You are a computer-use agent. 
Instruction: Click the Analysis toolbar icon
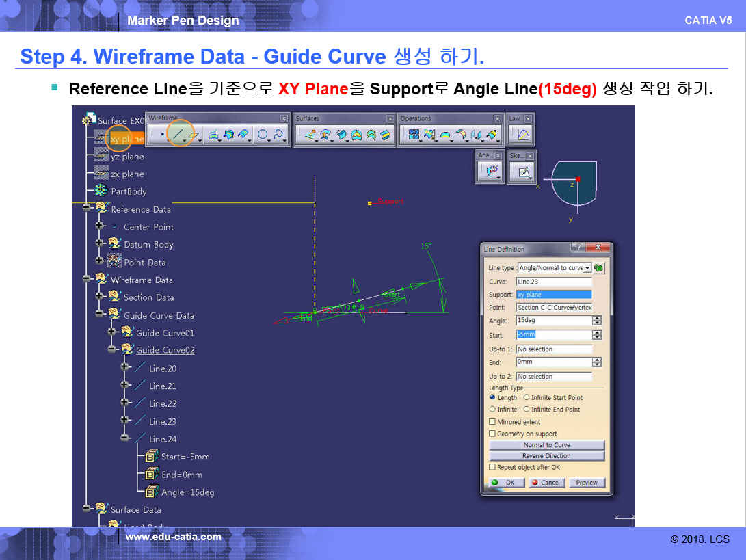(492, 173)
